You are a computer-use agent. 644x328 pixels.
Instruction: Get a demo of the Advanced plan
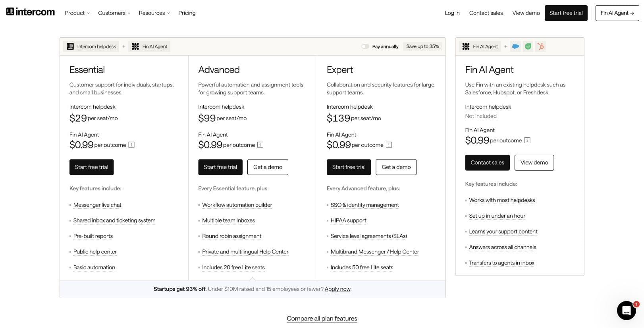(268, 167)
